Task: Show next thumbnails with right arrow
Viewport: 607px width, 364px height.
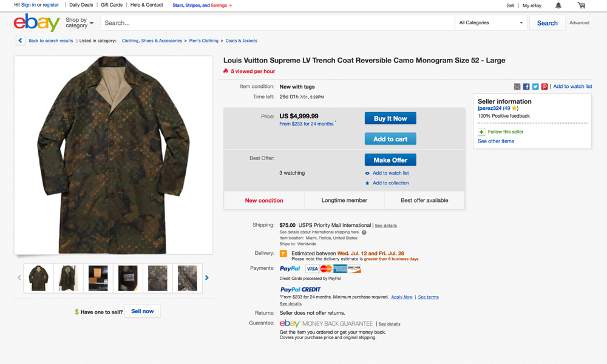Action: click(x=207, y=278)
